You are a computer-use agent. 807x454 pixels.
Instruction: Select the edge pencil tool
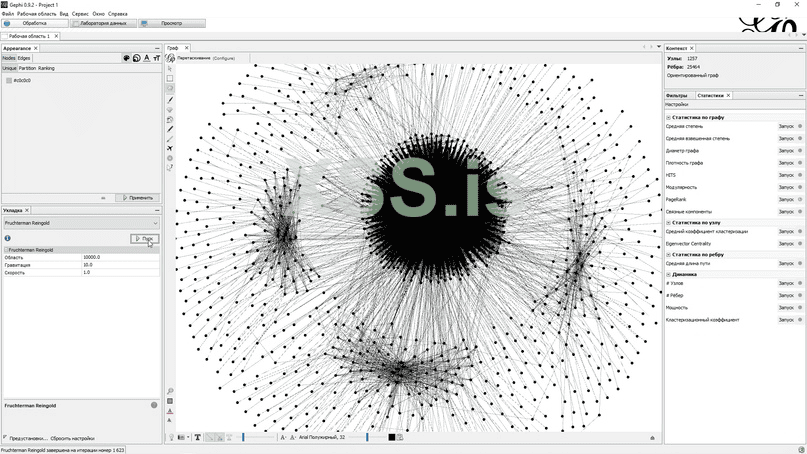170,139
